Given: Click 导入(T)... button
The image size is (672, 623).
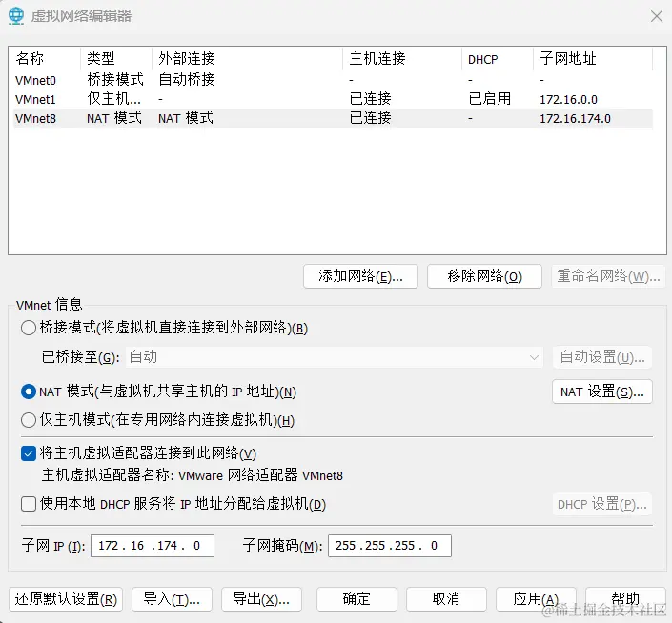Looking at the screenshot, I should 172,599.
